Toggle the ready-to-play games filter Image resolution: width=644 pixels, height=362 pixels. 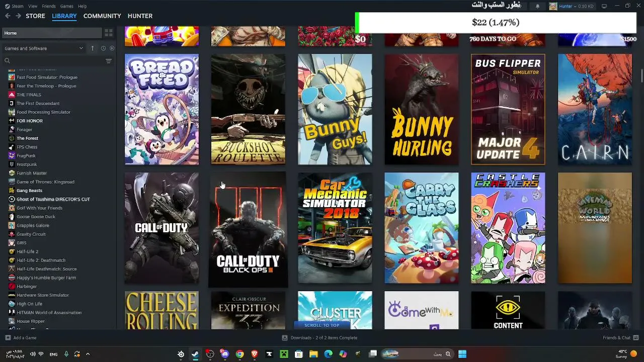pyautogui.click(x=112, y=48)
